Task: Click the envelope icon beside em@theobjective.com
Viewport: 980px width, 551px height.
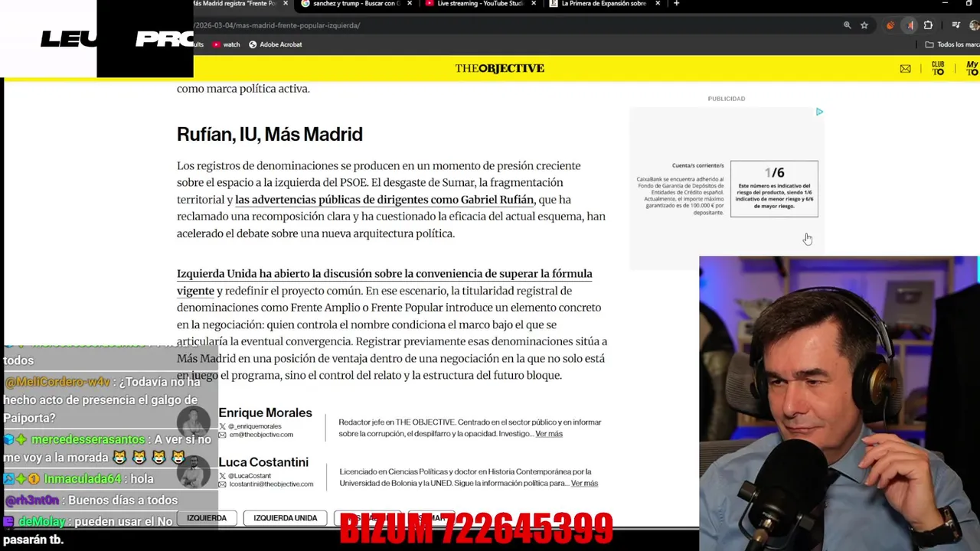Action: [223, 435]
